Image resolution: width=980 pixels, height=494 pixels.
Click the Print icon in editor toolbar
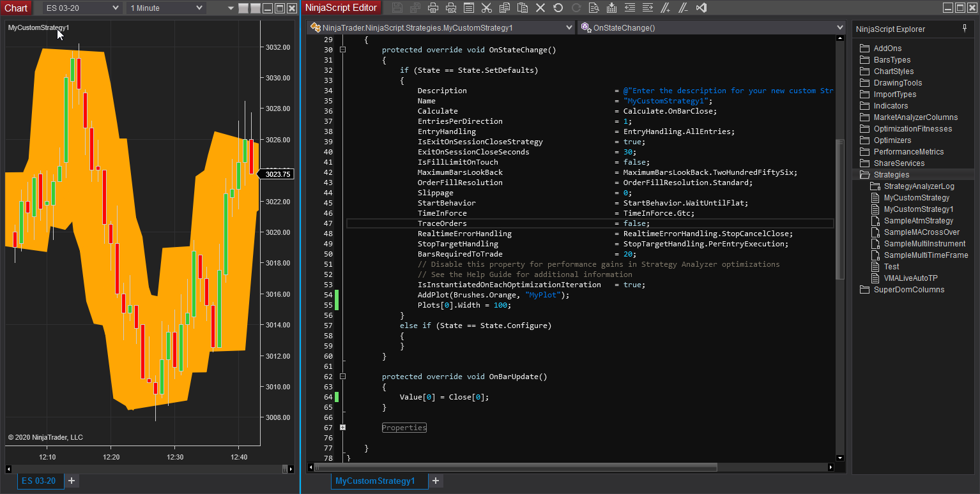point(433,8)
